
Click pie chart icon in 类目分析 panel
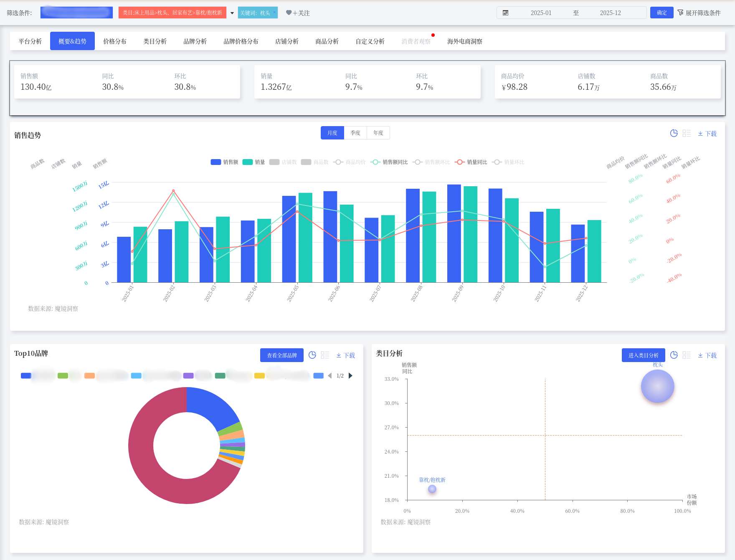[x=674, y=355]
